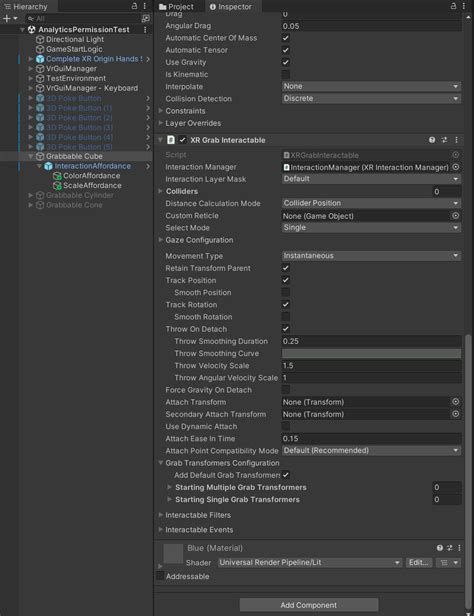
Task: Select VrGuiManager - Keyboard object
Action: pos(92,88)
